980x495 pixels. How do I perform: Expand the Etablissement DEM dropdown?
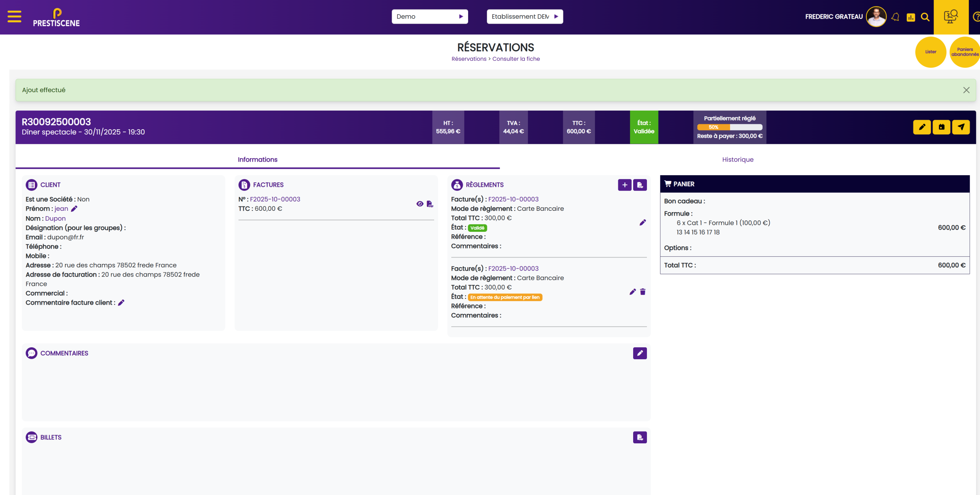pos(524,16)
